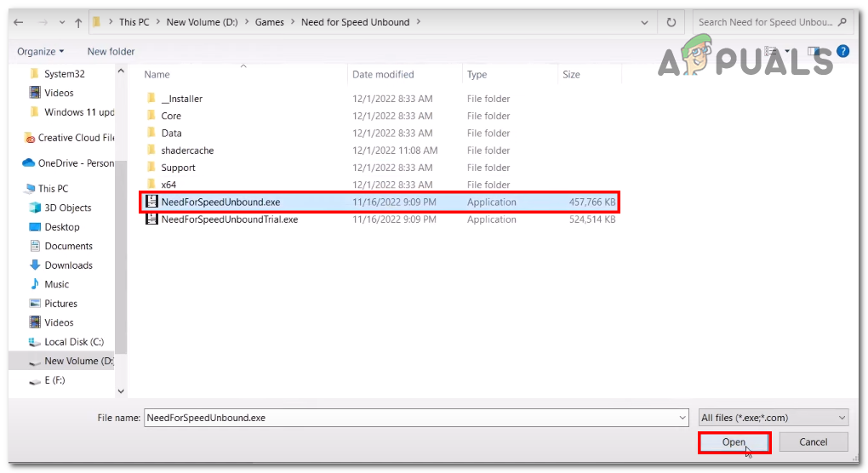Open Windows 11 upd folder in sidebar

coord(79,112)
